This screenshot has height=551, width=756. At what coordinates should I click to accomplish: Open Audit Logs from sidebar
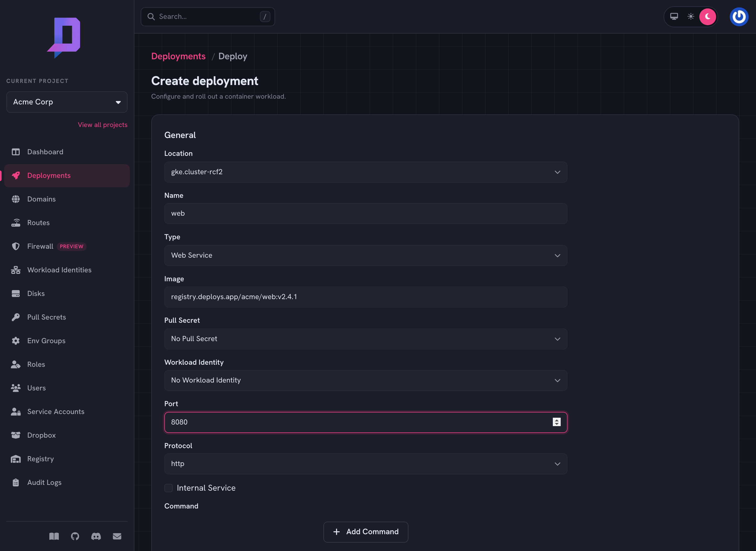tap(67, 482)
